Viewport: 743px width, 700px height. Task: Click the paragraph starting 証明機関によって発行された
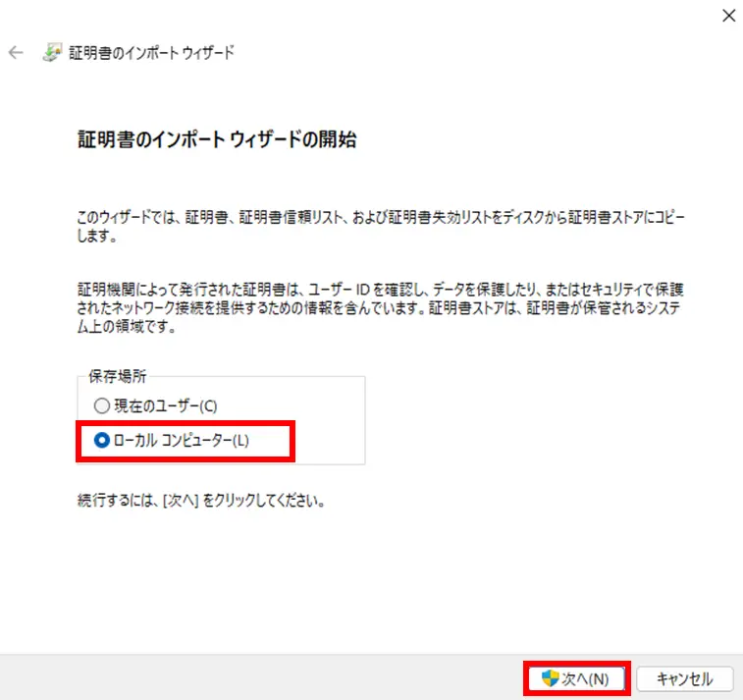(x=380, y=307)
